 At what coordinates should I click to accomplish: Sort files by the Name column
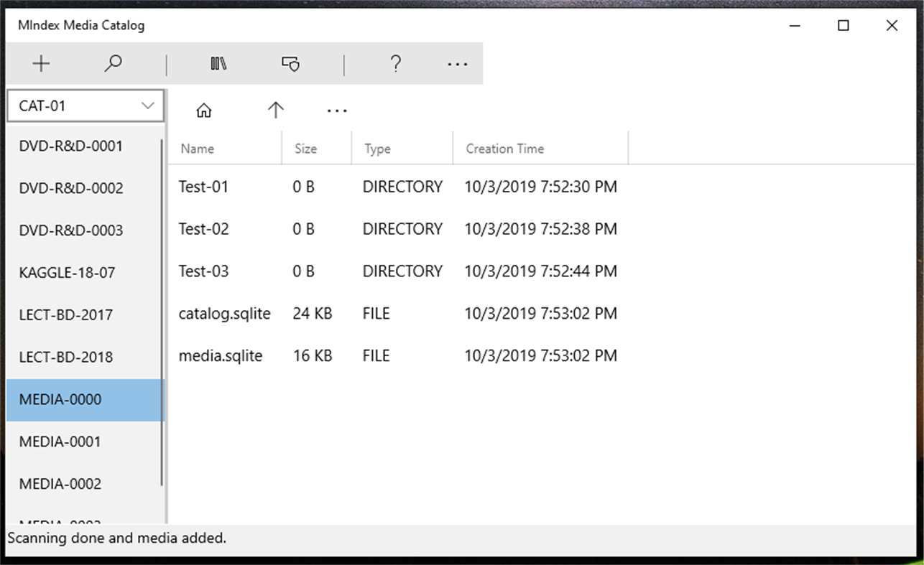click(197, 149)
